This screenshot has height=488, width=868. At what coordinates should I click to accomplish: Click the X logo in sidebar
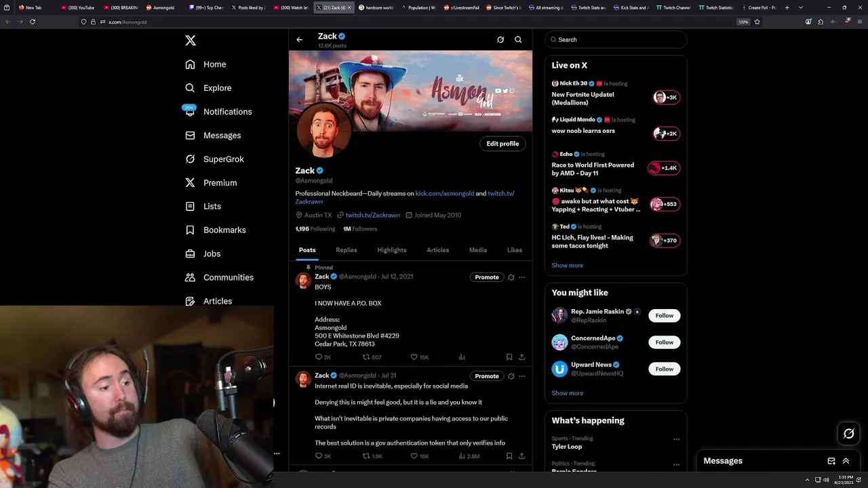point(191,41)
